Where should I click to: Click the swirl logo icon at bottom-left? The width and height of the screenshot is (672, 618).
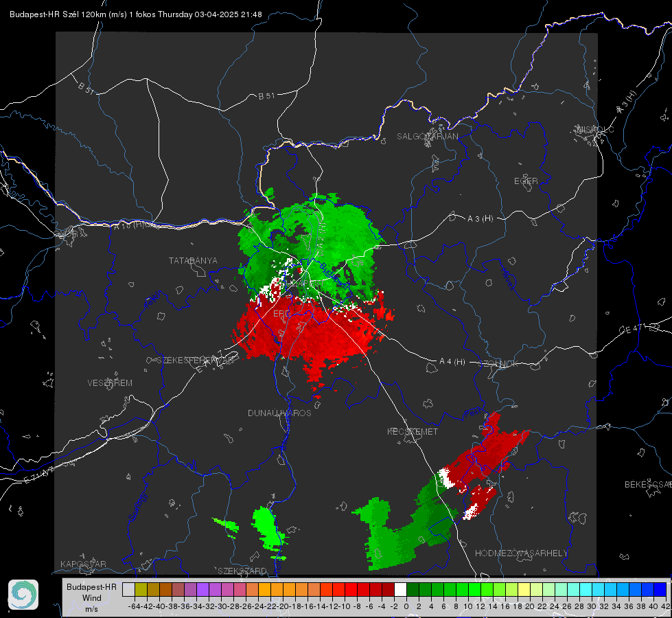pos(23,595)
